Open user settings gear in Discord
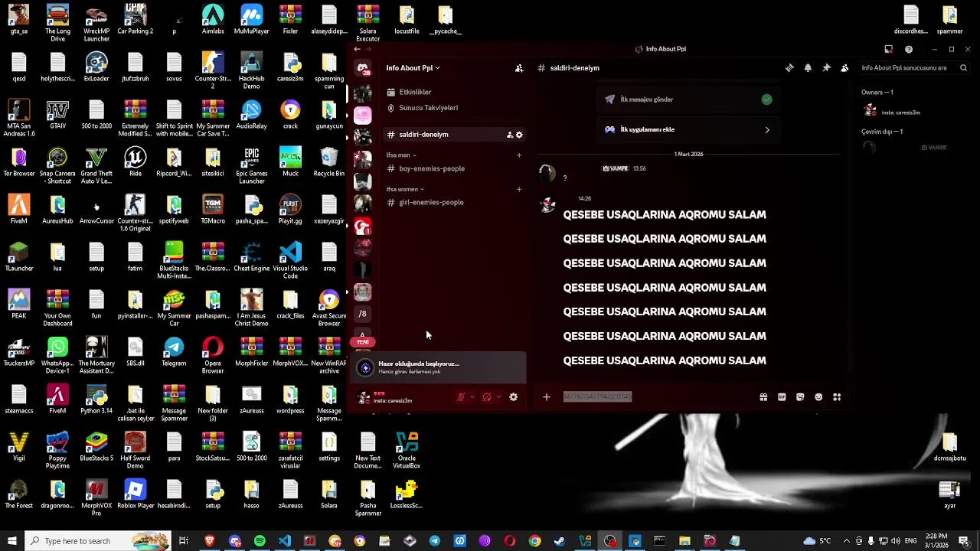Image resolution: width=980 pixels, height=551 pixels. tap(514, 397)
